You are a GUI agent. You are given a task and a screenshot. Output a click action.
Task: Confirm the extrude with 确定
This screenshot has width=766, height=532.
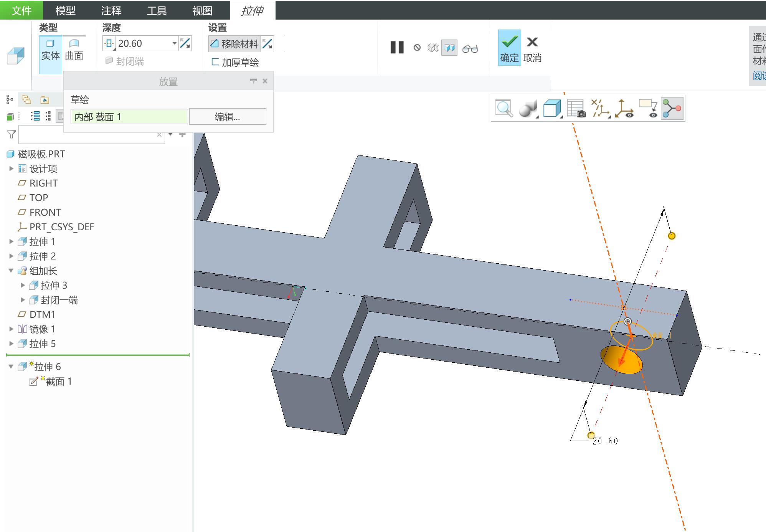pos(509,48)
